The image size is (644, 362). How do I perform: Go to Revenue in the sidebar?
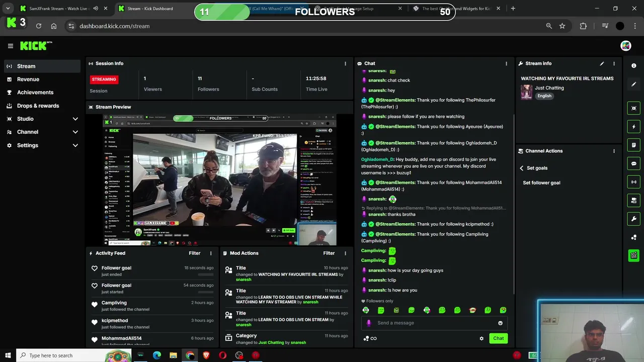(42, 79)
